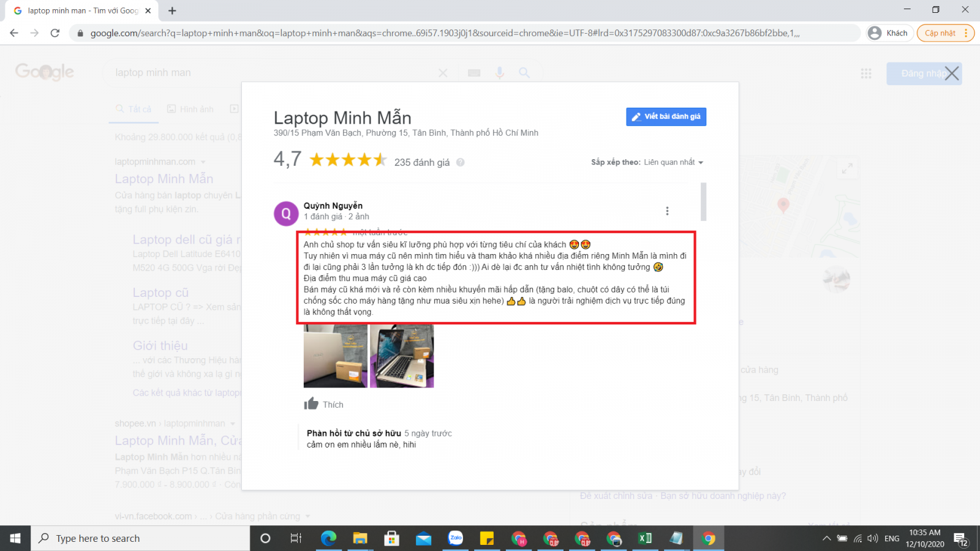Click the red location pin on the map
The image size is (980, 551).
coord(783,205)
